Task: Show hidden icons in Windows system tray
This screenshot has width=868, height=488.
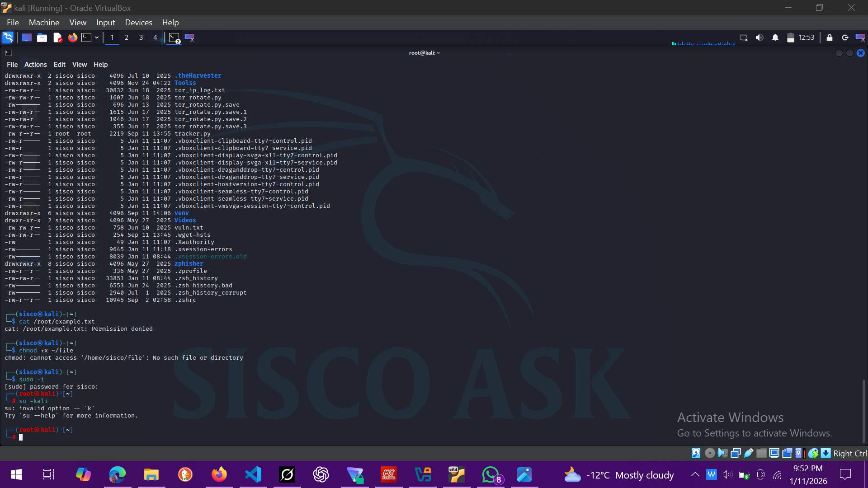Action: 695,474
